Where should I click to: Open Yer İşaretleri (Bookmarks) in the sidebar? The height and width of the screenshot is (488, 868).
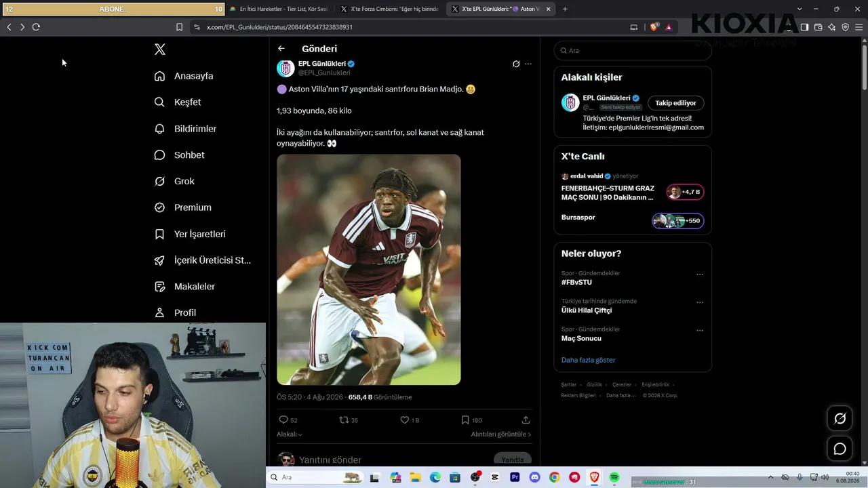pyautogui.click(x=190, y=234)
